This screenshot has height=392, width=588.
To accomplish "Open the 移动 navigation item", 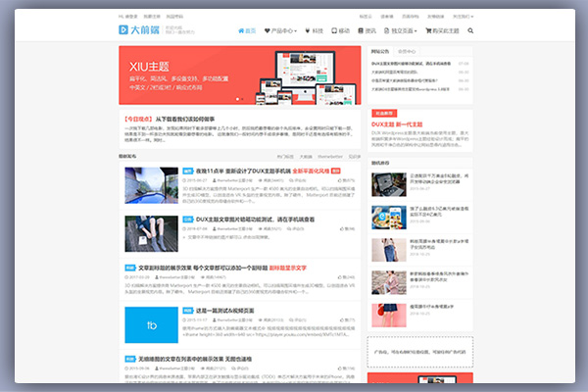I will [x=340, y=30].
